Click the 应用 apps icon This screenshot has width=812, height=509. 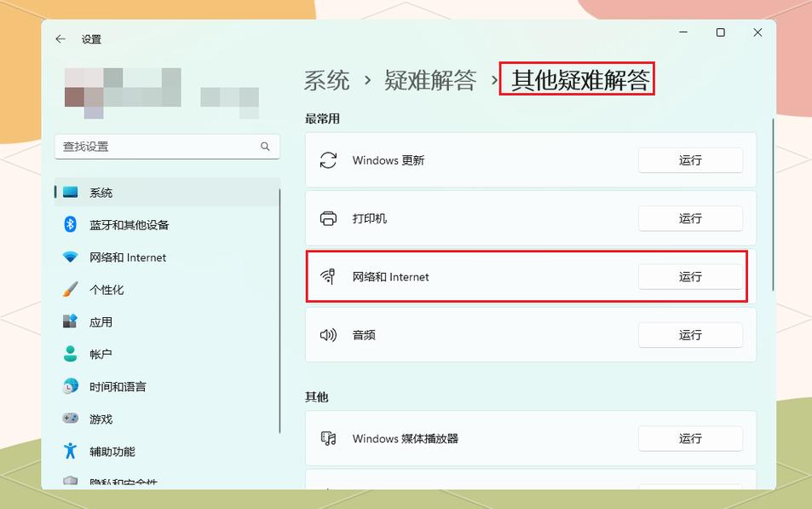point(71,321)
